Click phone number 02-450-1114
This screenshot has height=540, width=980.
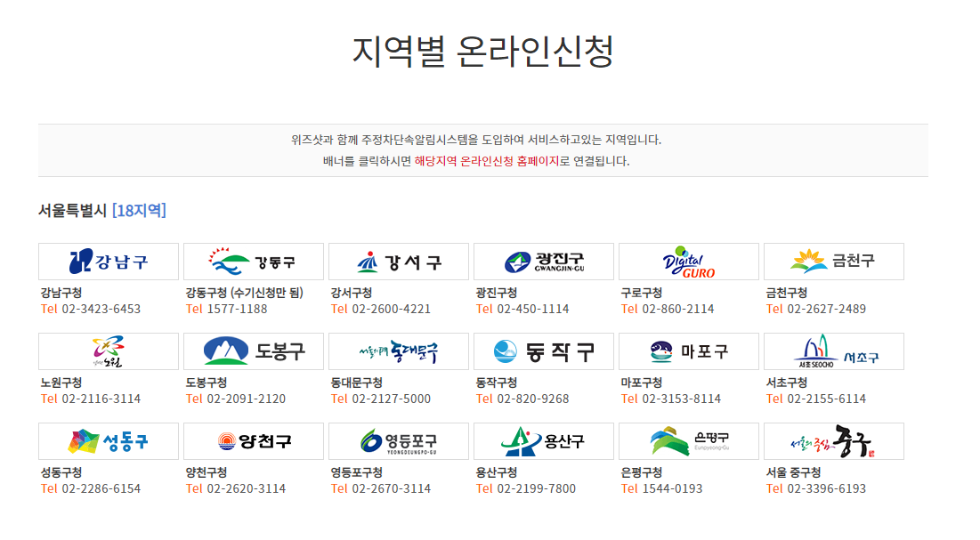[x=533, y=309]
